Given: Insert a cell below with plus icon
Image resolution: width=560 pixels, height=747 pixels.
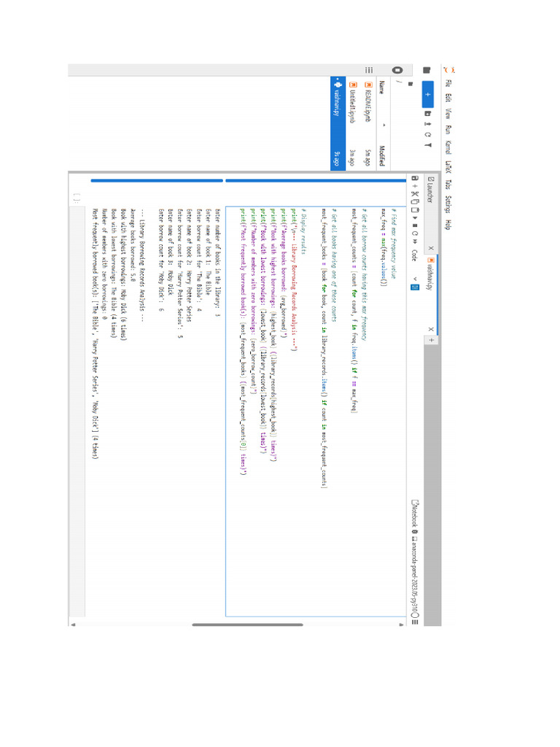Looking at the screenshot, I should (x=414, y=186).
